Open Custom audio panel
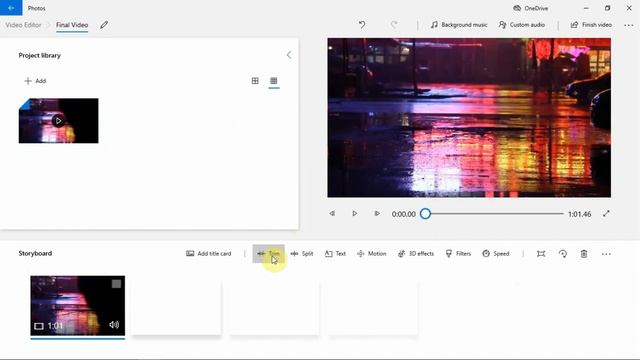This screenshot has height=360, width=640. [522, 25]
